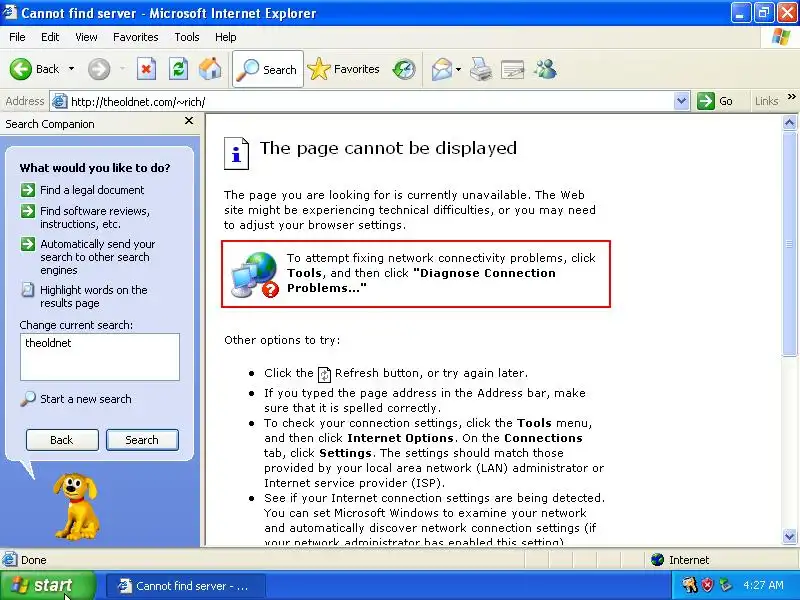Click the first system tray icon beside the shield
This screenshot has width=800, height=600.
click(690, 585)
